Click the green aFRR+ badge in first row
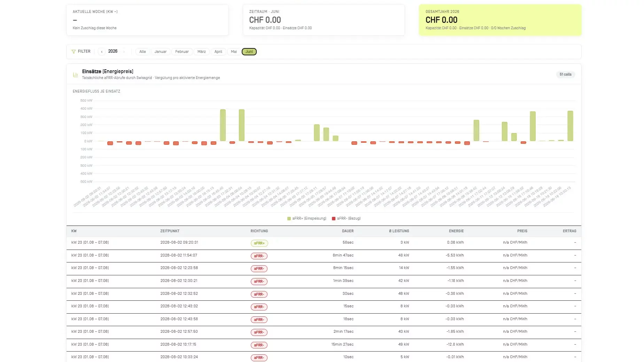The width and height of the screenshot is (644, 362). pyautogui.click(x=259, y=243)
